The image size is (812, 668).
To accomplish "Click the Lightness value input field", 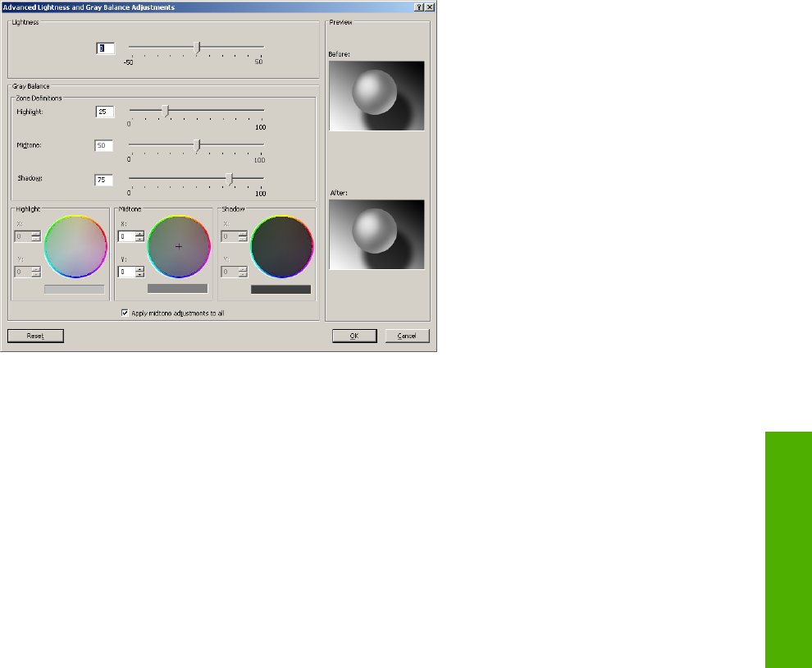I will point(105,48).
